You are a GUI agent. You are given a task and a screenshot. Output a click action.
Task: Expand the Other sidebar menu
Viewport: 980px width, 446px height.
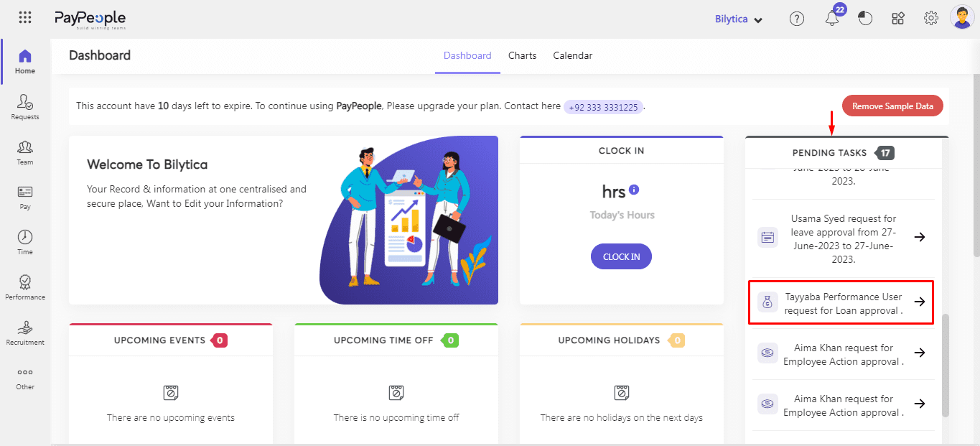coord(25,378)
